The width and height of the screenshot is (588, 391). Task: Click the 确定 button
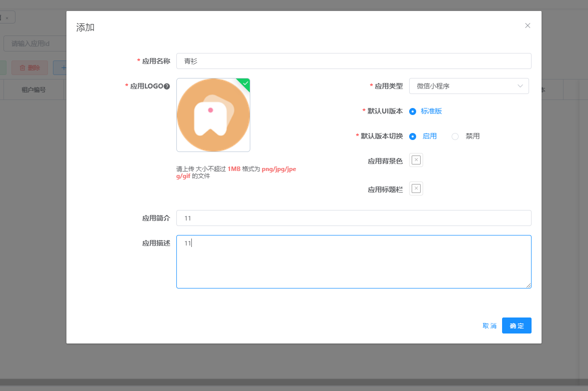[x=517, y=325]
